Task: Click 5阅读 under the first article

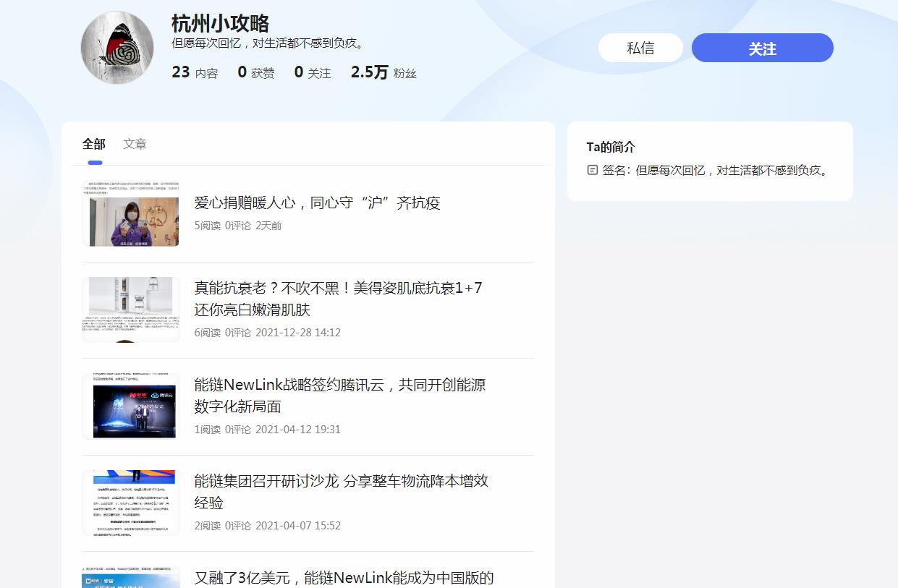Action: 207,226
